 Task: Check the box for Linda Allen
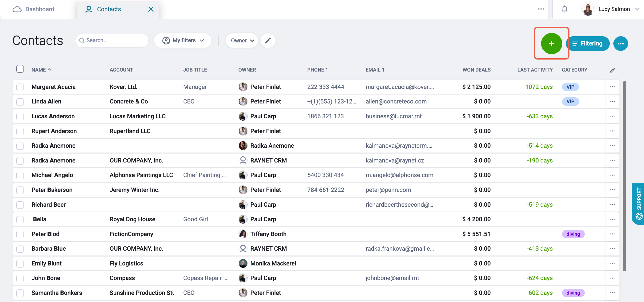[20, 102]
